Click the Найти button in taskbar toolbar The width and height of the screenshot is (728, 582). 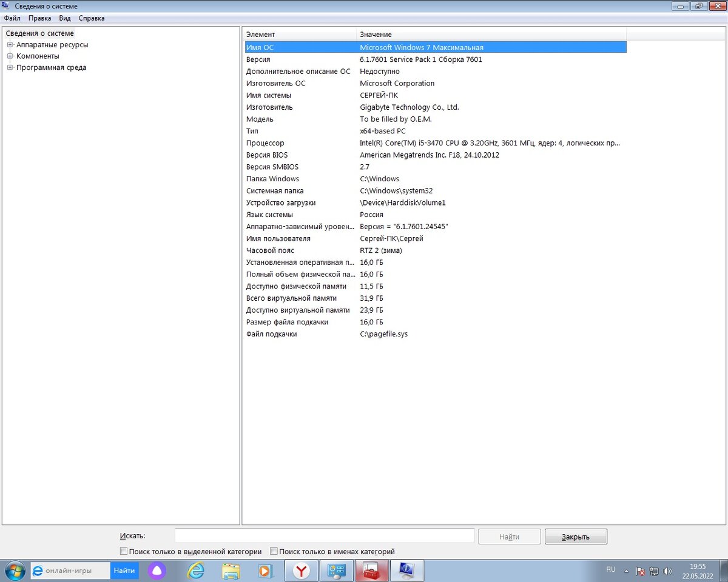pyautogui.click(x=124, y=570)
